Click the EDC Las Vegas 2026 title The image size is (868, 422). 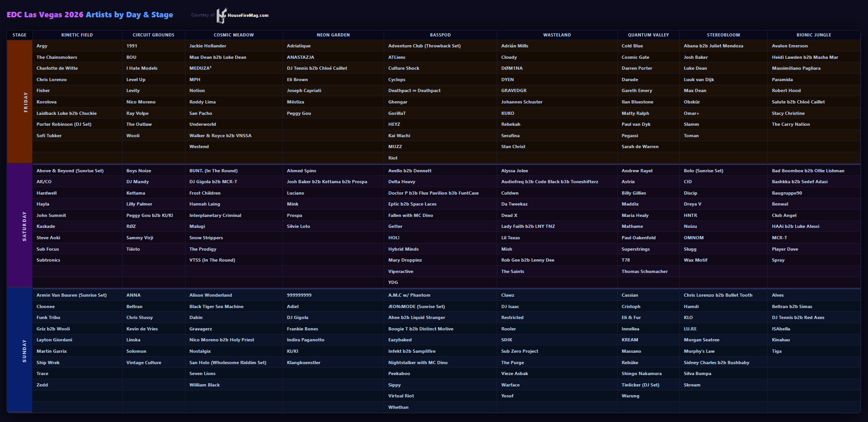(x=90, y=15)
